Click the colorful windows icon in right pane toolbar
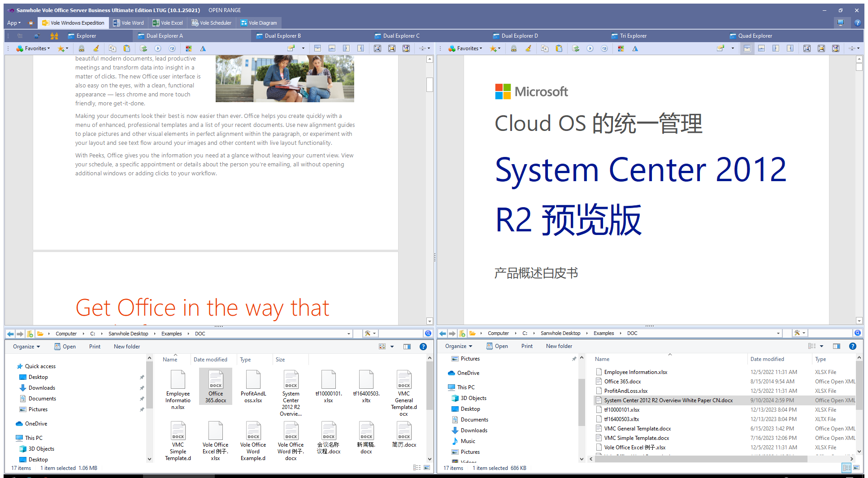Screen dimensions: 868x478 coord(621,48)
